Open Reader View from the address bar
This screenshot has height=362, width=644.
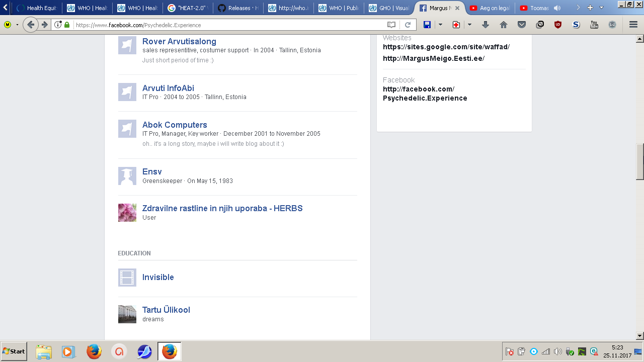[391, 25]
